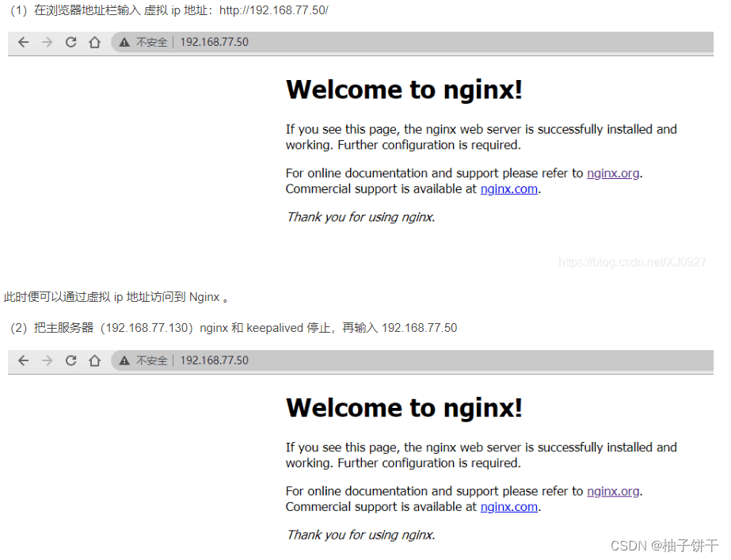This screenshot has width=731, height=560.
Task: Click the home icon in the top toolbar
Action: point(94,42)
